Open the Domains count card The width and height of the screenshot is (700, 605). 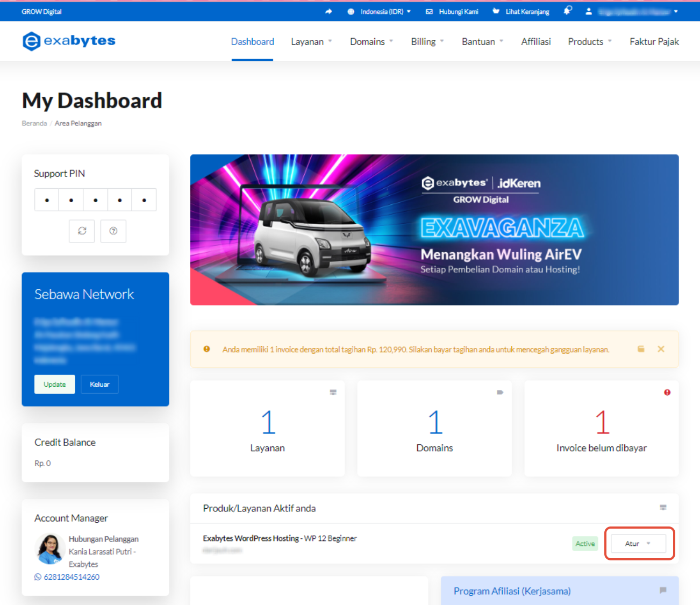(434, 429)
